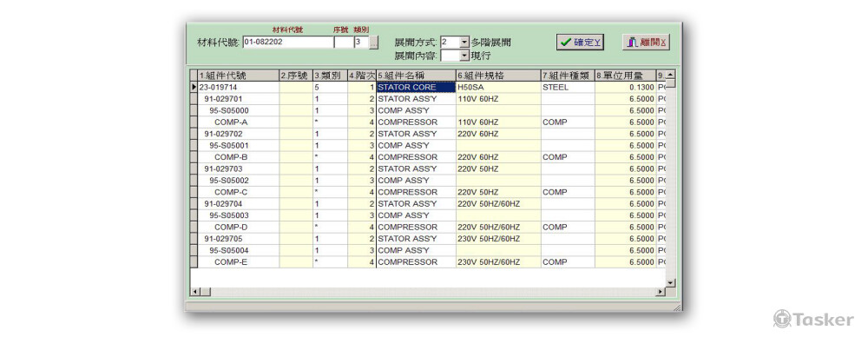Click the row selector beside COMP-E
This screenshot has width=868, height=337.
tap(194, 261)
